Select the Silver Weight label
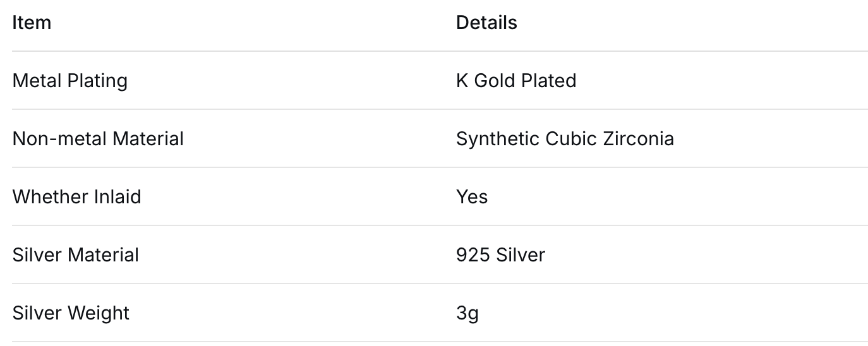 coord(71,313)
